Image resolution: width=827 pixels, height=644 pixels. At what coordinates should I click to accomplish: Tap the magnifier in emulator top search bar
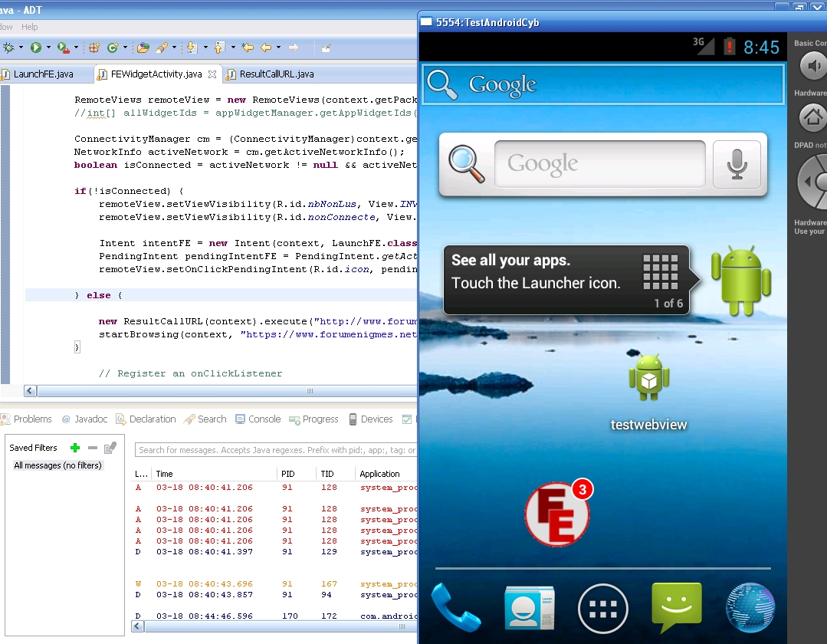(x=442, y=84)
